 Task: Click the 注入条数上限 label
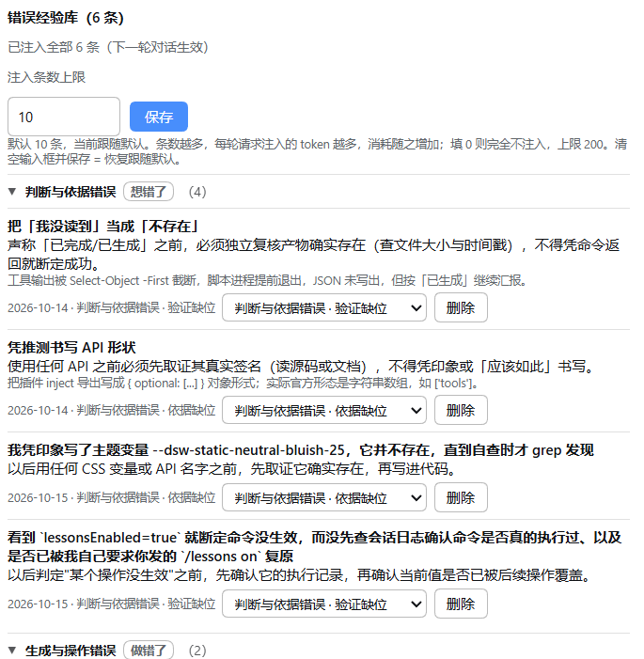[47, 77]
